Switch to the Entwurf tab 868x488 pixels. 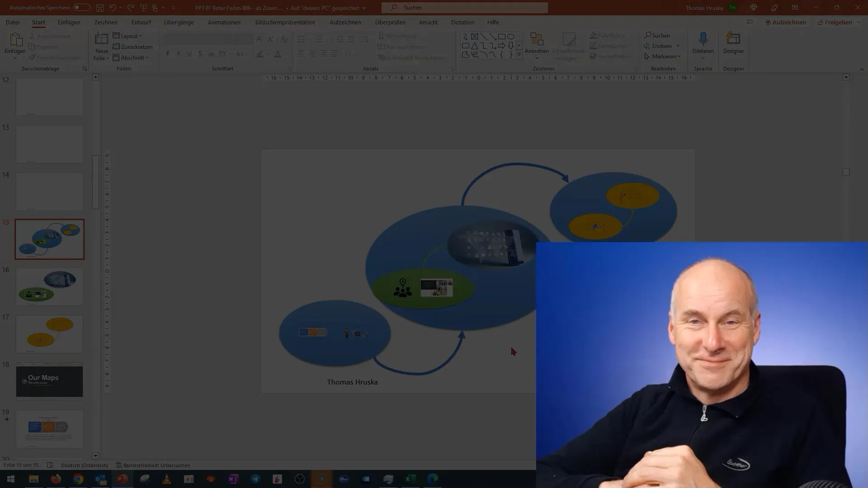click(x=141, y=22)
